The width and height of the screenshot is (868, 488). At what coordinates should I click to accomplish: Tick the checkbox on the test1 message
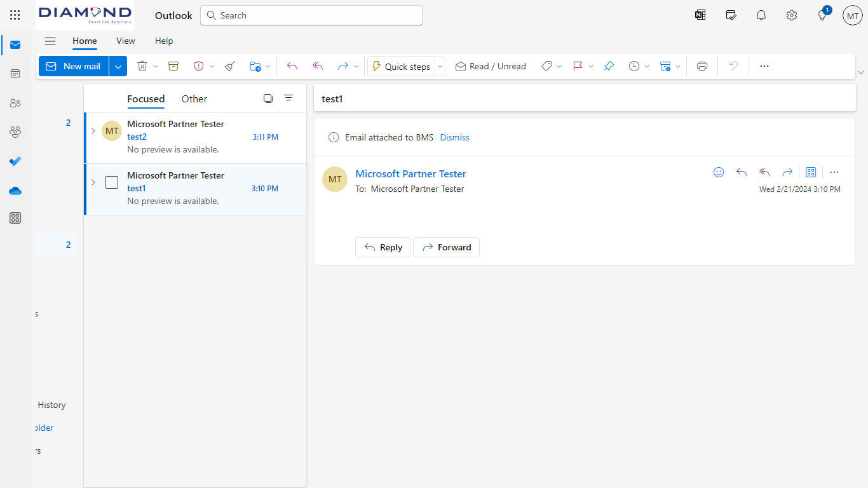click(x=112, y=182)
